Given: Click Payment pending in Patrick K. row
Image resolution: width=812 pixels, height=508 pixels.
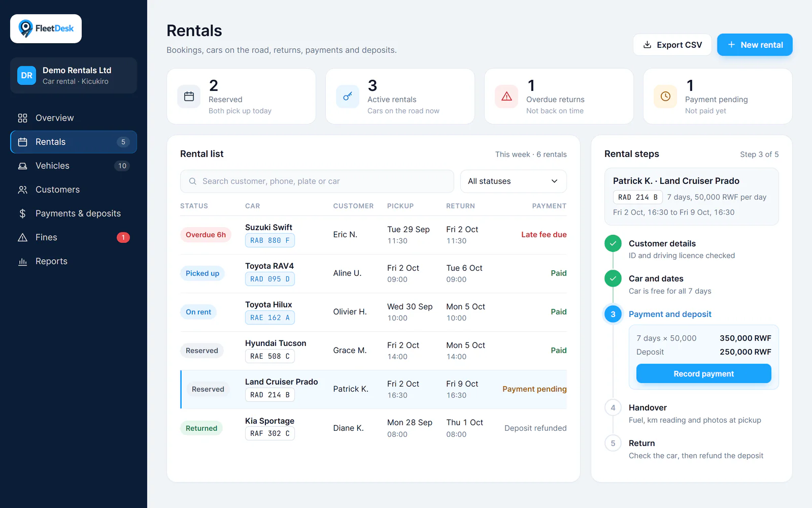Looking at the screenshot, I should (534, 389).
